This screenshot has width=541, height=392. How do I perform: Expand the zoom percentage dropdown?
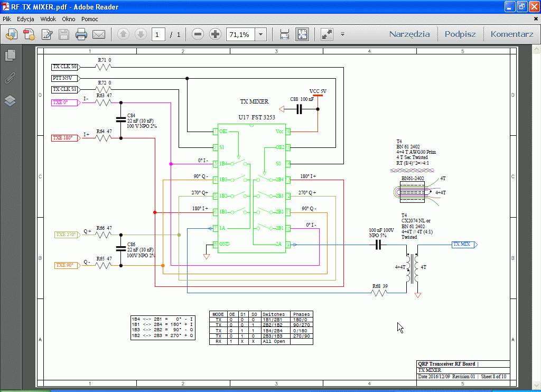coord(260,35)
